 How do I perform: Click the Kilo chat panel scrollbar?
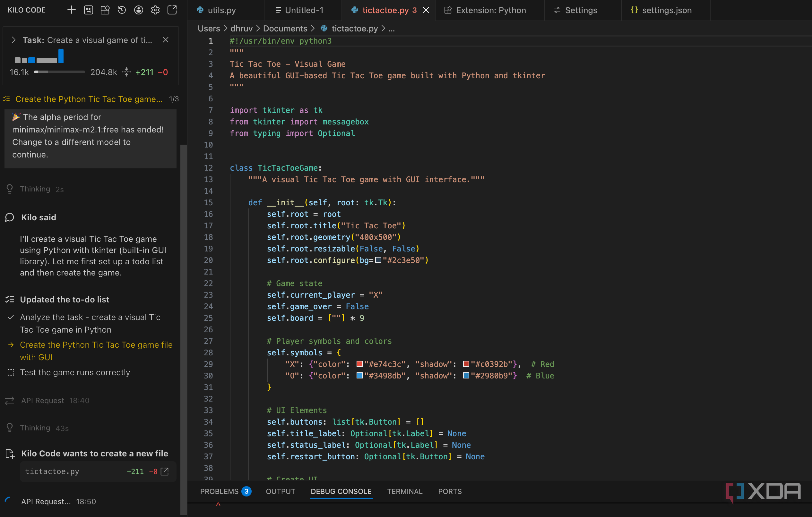[184, 330]
